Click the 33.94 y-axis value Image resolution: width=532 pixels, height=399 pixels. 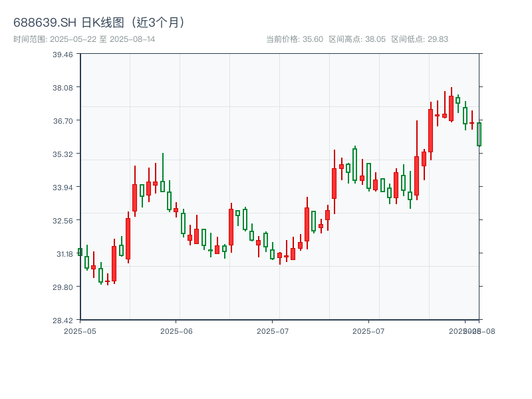click(x=63, y=188)
